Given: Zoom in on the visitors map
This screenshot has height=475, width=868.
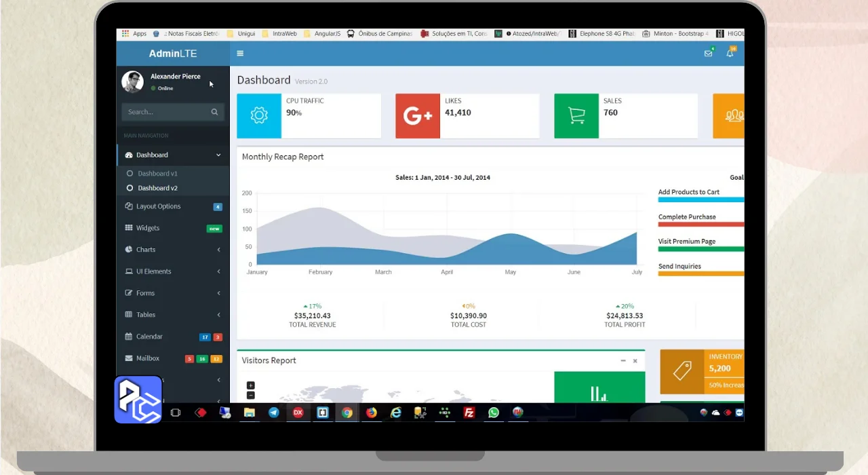Looking at the screenshot, I should (x=251, y=385).
